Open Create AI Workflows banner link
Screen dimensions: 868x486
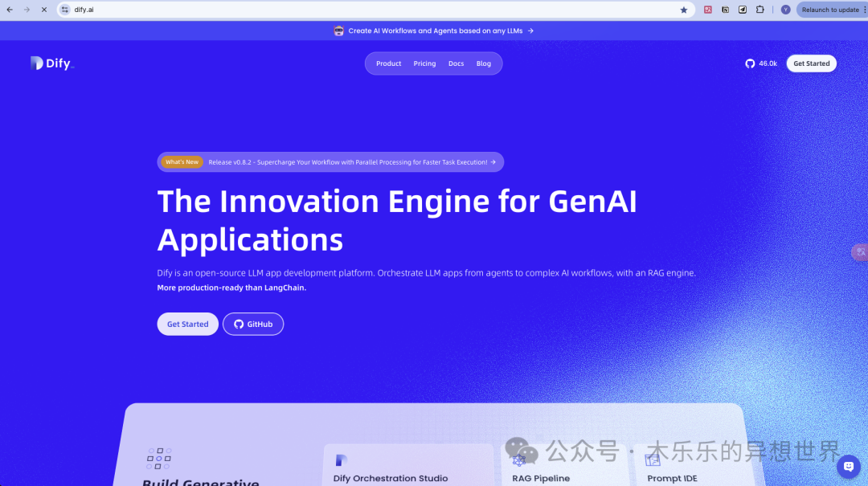click(x=440, y=31)
